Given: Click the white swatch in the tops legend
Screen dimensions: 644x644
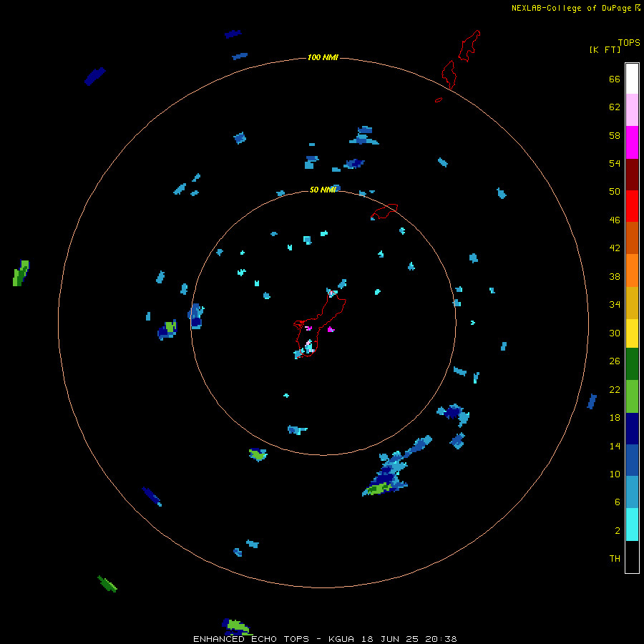Looking at the screenshot, I should tap(632, 79).
